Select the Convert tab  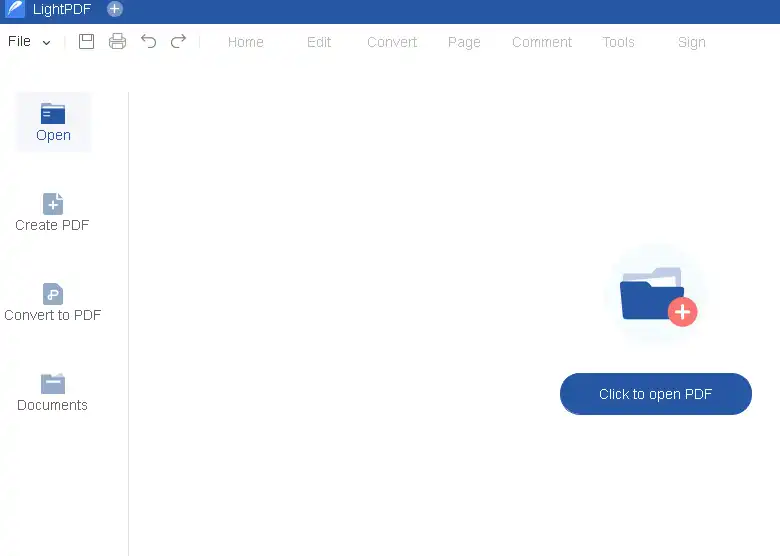(392, 42)
